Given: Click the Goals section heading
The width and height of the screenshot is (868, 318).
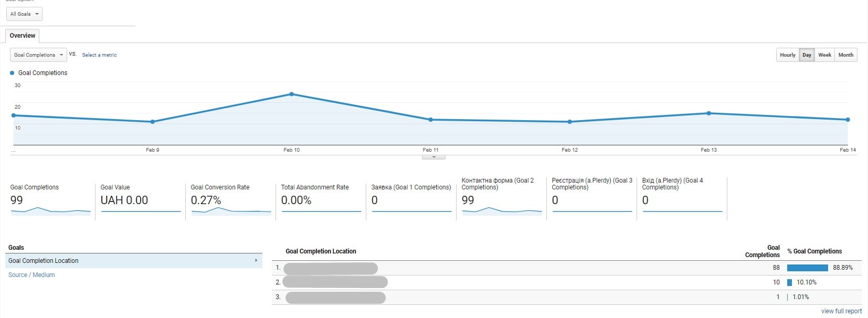Looking at the screenshot, I should (x=16, y=248).
